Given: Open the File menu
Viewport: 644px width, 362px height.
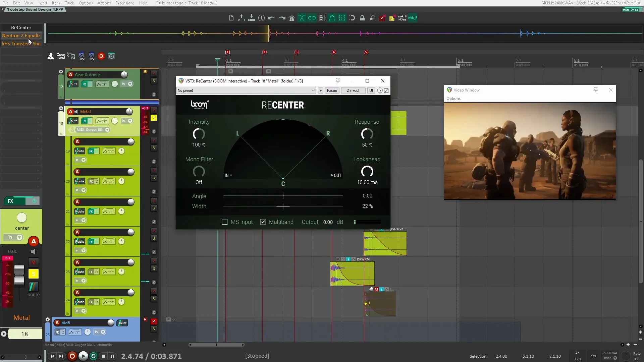Looking at the screenshot, I should coord(5,3).
